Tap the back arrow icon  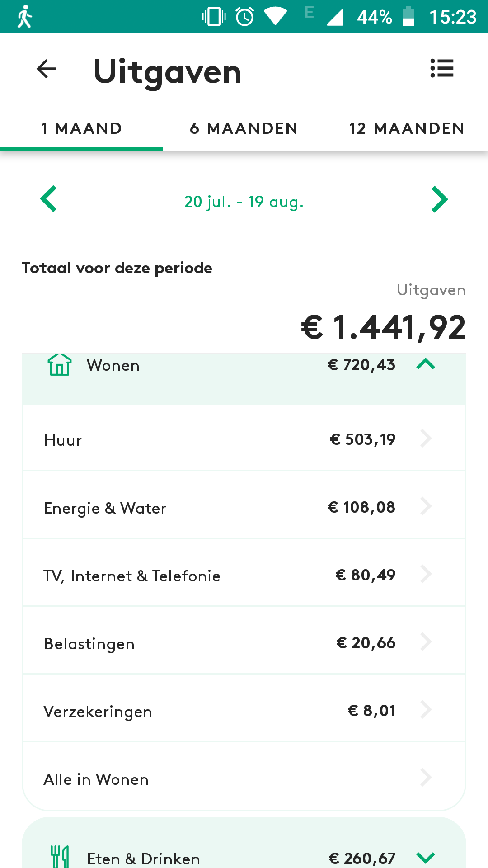(x=46, y=69)
